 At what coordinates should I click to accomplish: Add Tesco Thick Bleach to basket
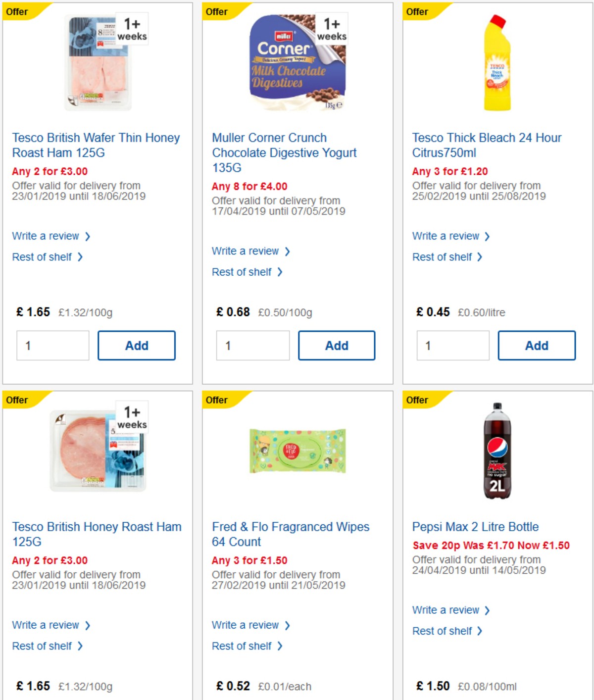click(x=537, y=345)
